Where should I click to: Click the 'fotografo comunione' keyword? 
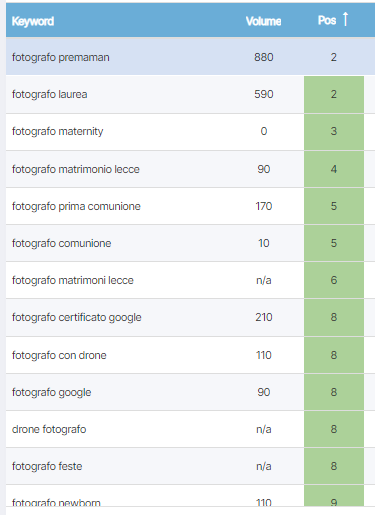tap(61, 243)
